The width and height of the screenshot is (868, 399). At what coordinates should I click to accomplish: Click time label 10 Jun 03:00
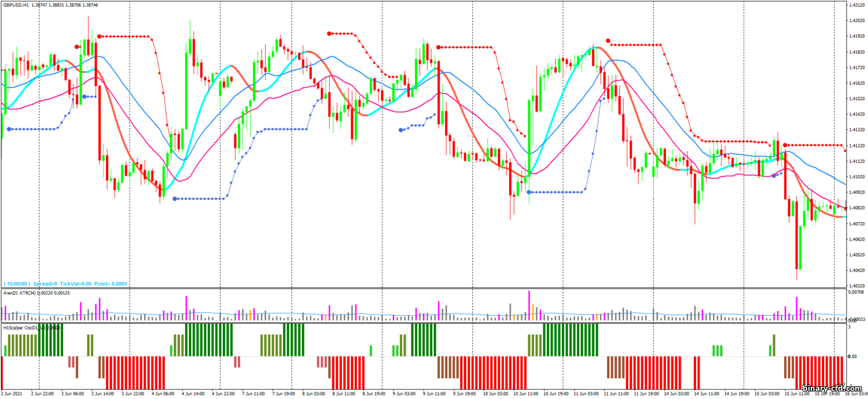pyautogui.click(x=495, y=394)
